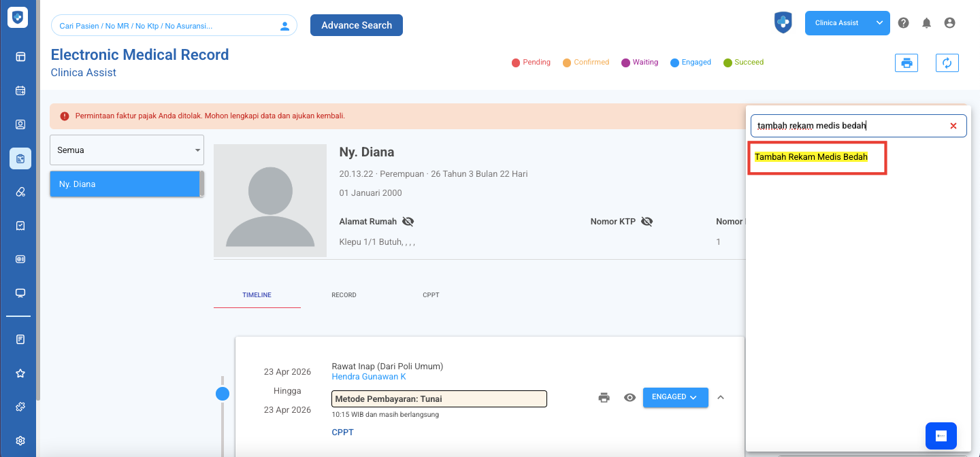Collapse the Rawat Inap timeline entry
The width and height of the screenshot is (980, 457).
tap(721, 397)
